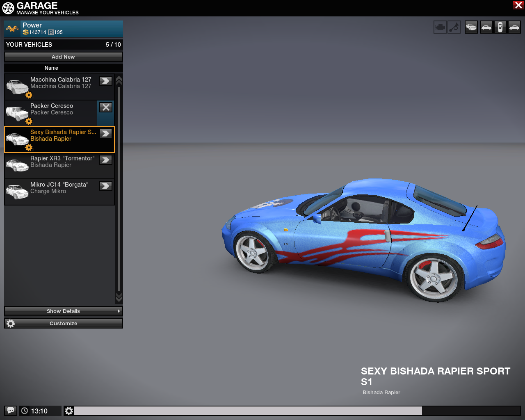The height and width of the screenshot is (420, 525).
Task: Click Sexy Bishada Rapier gear badge
Action: click(29, 148)
